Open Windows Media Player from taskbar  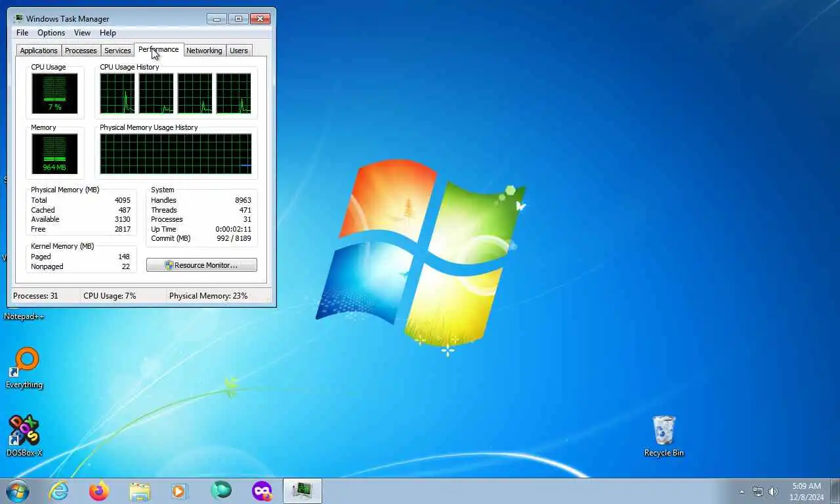(179, 491)
